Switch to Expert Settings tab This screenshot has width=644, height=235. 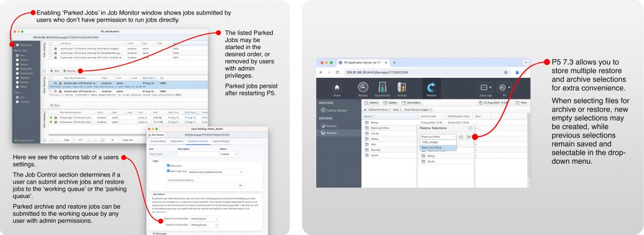pos(221,141)
